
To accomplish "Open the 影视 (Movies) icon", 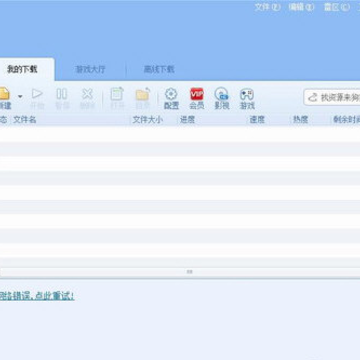I will point(222,94).
